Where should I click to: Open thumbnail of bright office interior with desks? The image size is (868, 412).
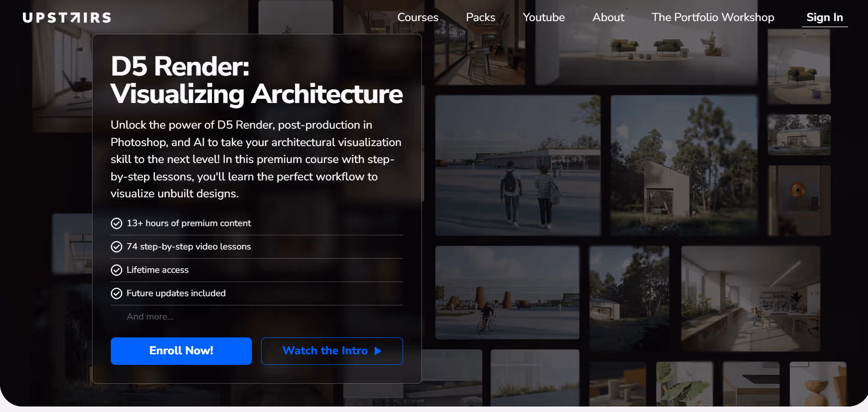pyautogui.click(x=750, y=298)
